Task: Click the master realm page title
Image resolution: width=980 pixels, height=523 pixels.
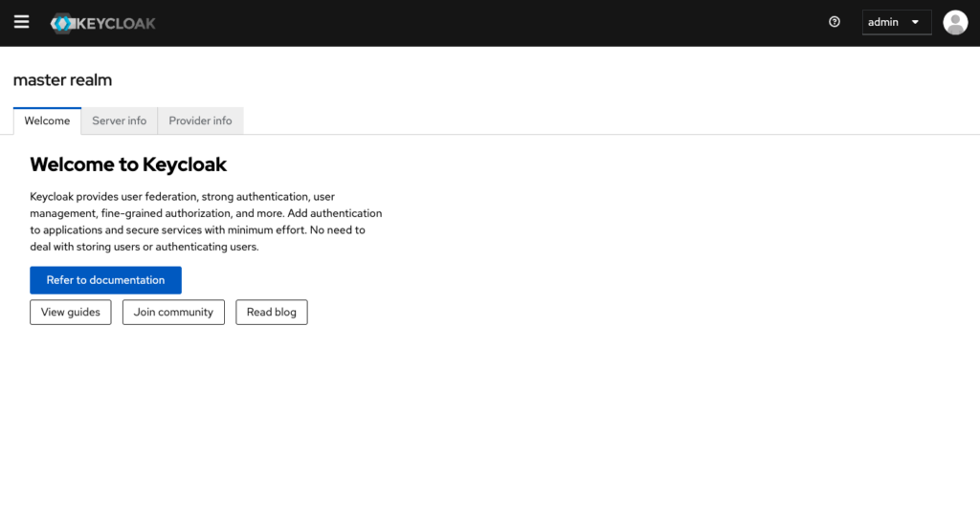Action: pyautogui.click(x=62, y=80)
